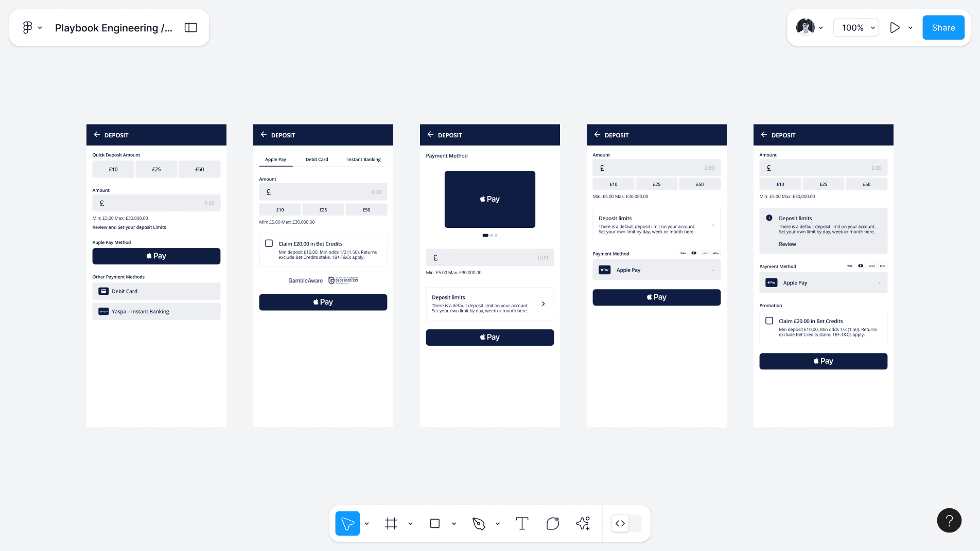
Task: Click the info icon beside Deposit limits
Action: point(769,218)
